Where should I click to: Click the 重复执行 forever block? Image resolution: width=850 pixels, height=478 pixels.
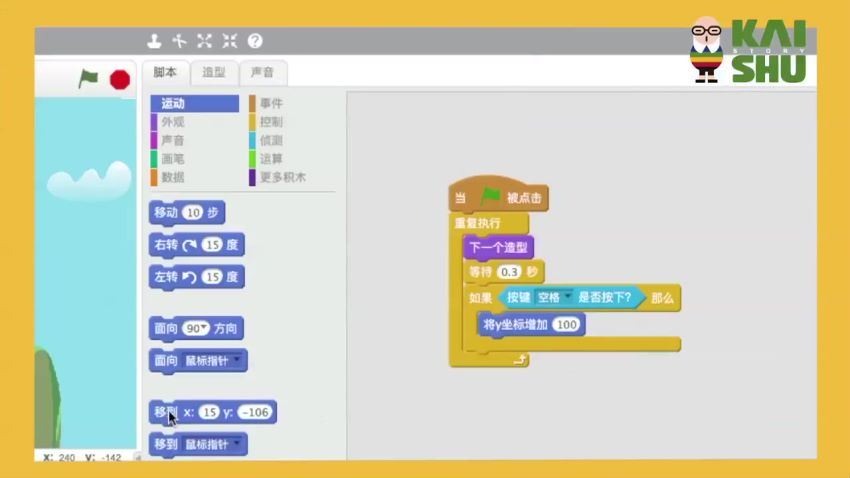(x=478, y=223)
